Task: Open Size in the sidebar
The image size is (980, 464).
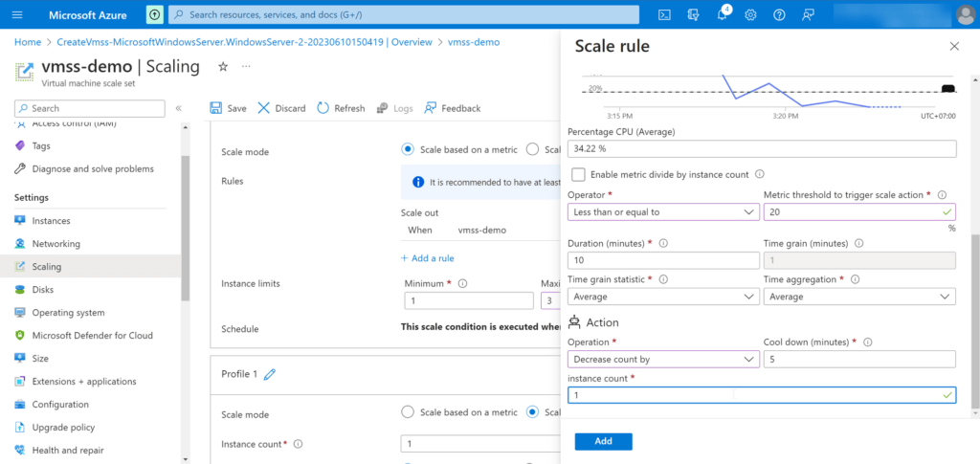Action: point(40,359)
